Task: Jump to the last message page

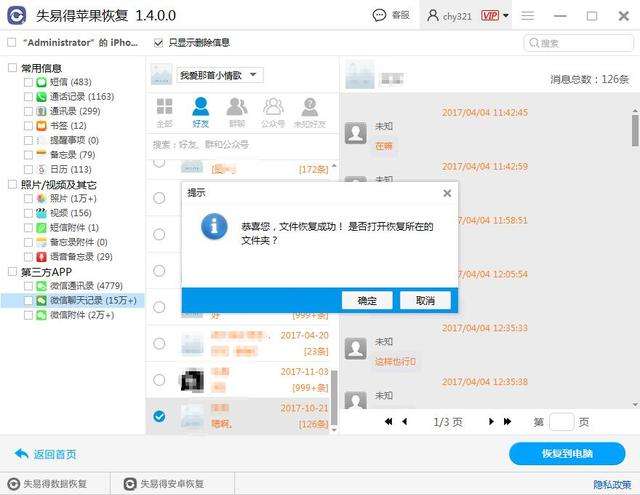Action: point(507,422)
